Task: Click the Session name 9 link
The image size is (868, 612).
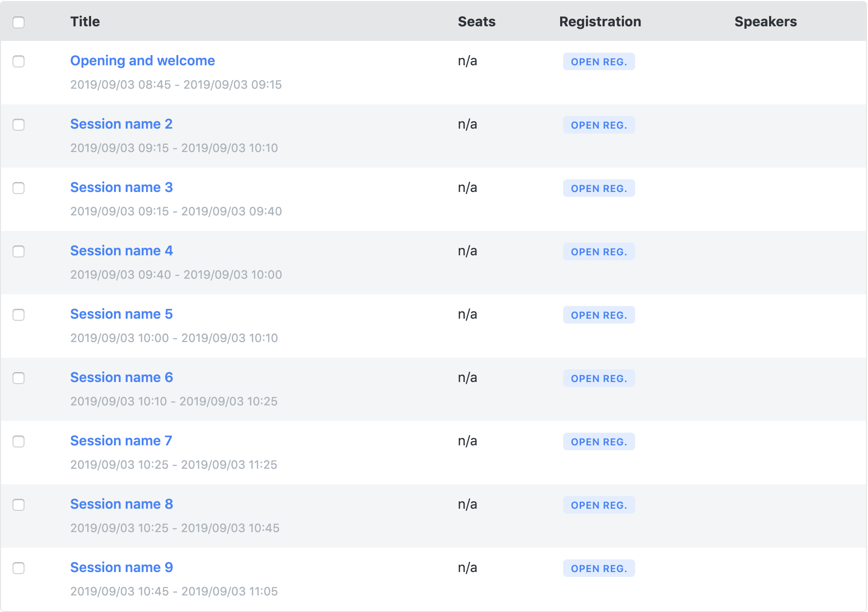Action: click(x=121, y=567)
